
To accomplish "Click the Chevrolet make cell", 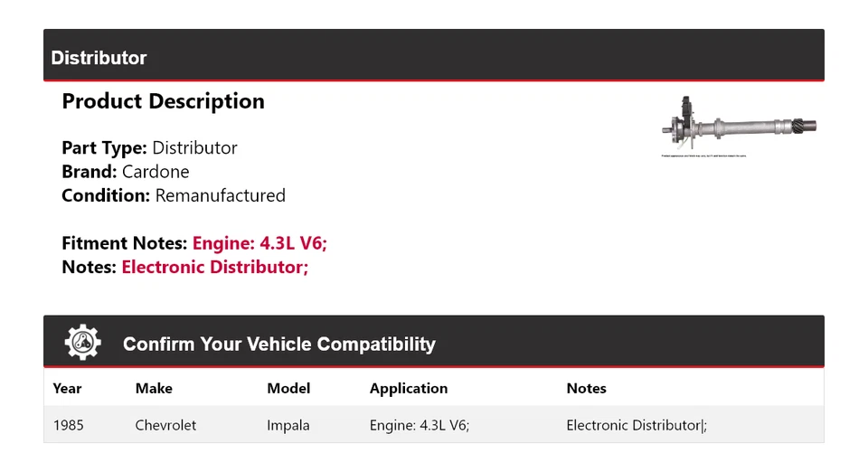I will coord(165,425).
